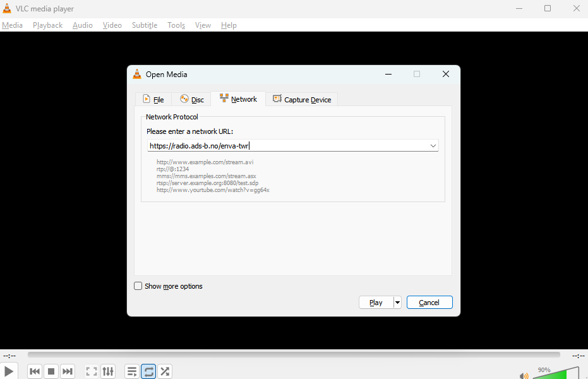Toggle the loop repeat button
This screenshot has width=588, height=379.
tap(148, 371)
